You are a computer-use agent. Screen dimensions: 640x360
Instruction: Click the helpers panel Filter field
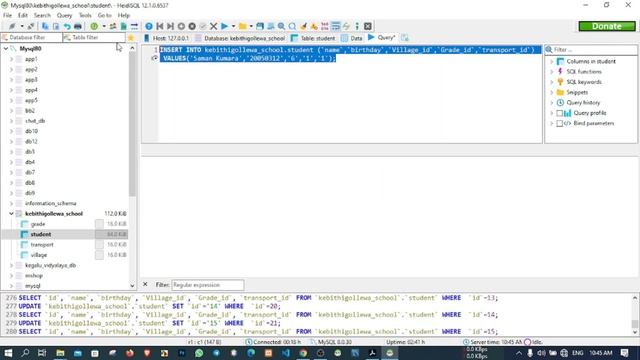tap(592, 50)
